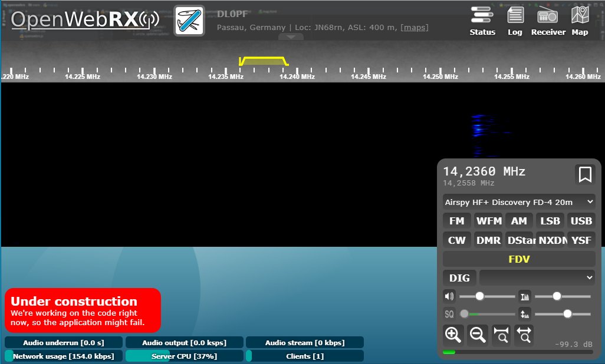The width and height of the screenshot is (605, 364).
Task: Click the -99.3 dB signal reading
Action: tap(573, 345)
